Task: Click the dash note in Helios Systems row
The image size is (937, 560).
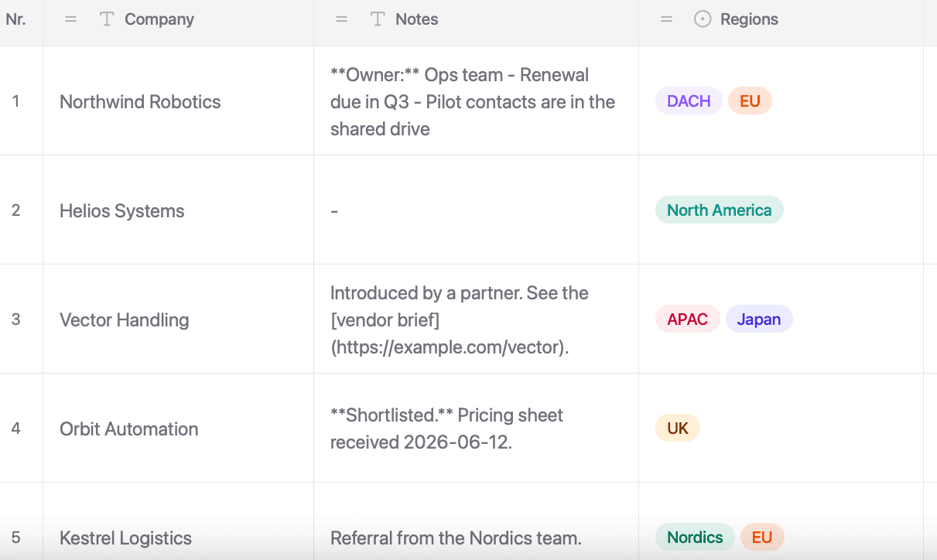Action: (x=334, y=210)
